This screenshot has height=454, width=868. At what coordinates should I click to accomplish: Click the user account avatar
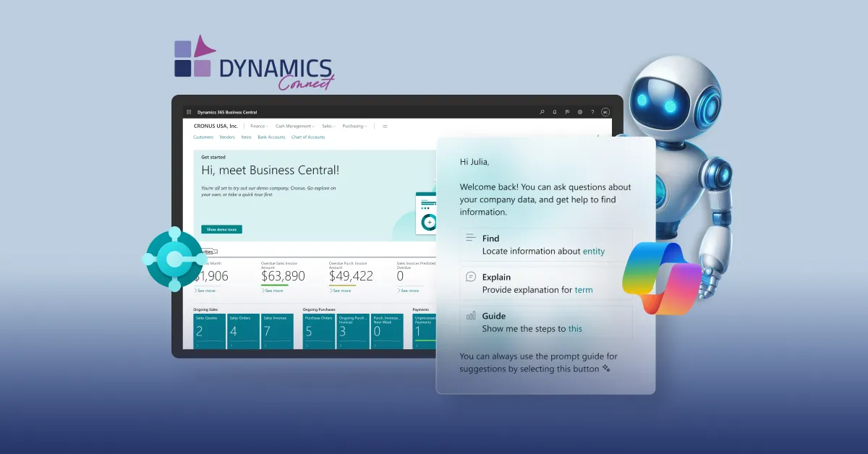click(605, 112)
